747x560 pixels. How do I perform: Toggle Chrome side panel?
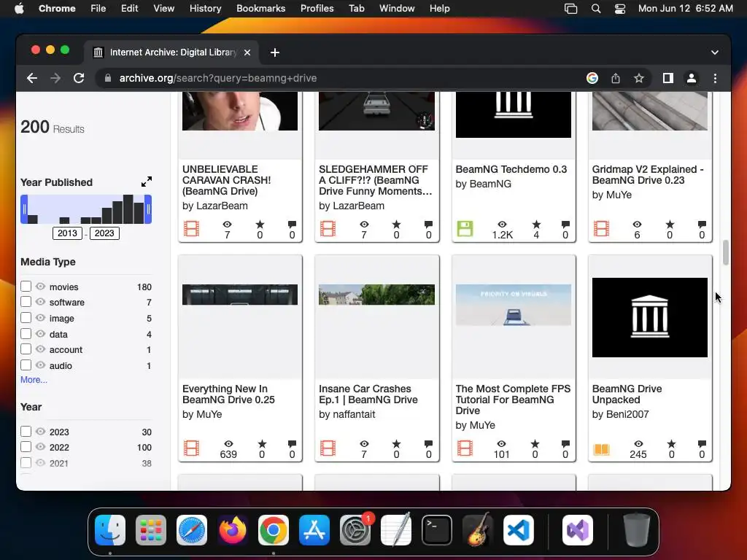click(668, 78)
